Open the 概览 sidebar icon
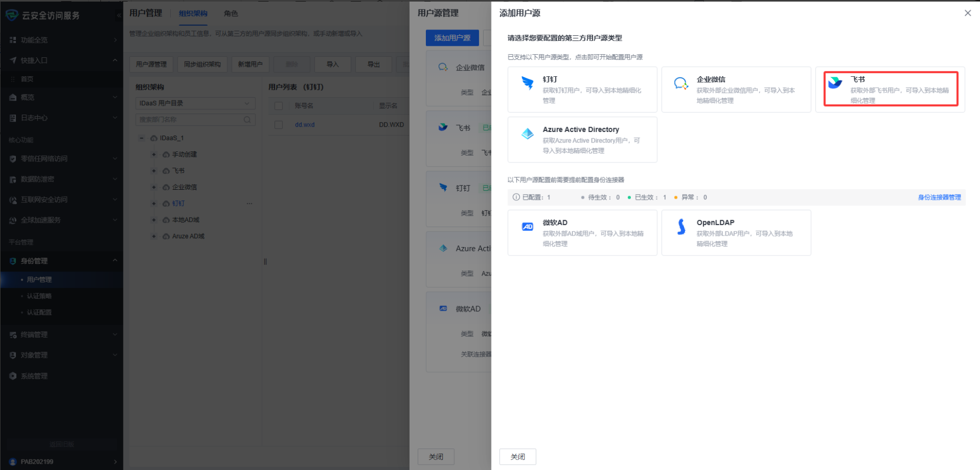980x470 pixels. [13, 97]
